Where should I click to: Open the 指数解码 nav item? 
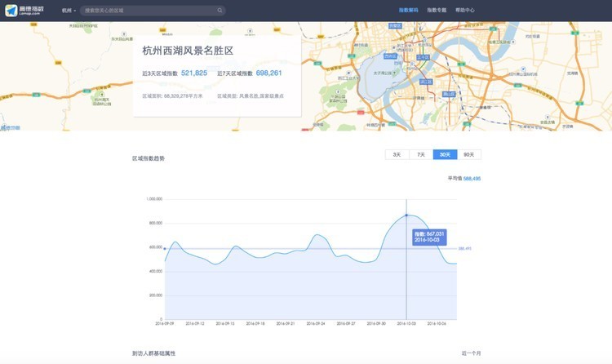tap(408, 10)
